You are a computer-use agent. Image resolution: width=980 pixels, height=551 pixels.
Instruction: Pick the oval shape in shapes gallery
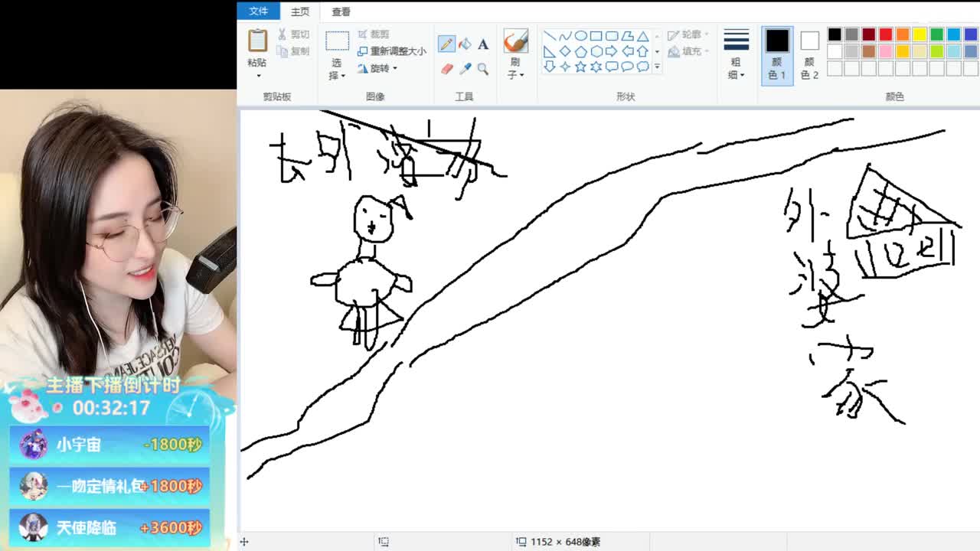[x=580, y=36]
